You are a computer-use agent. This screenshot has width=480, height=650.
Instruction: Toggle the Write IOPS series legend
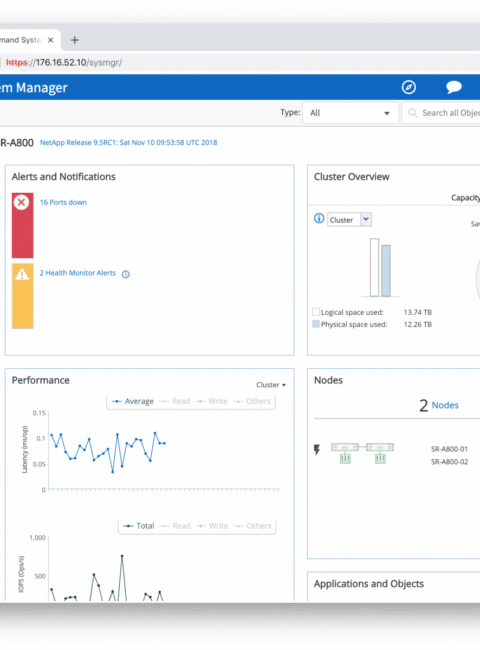[212, 526]
